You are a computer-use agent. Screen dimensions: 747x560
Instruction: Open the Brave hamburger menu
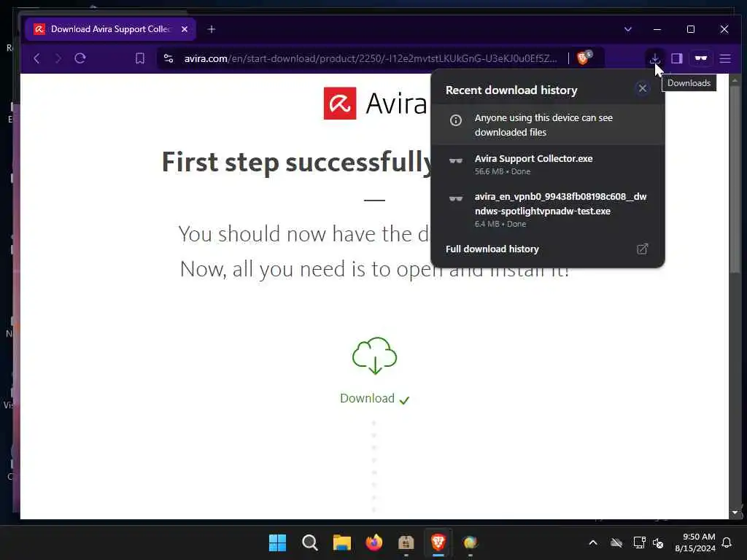(725, 58)
